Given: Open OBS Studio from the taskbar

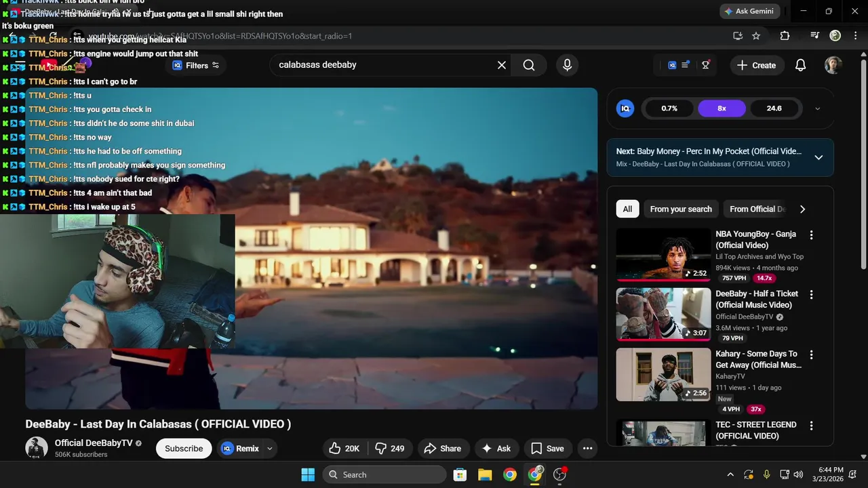Looking at the screenshot, I should click(x=559, y=474).
